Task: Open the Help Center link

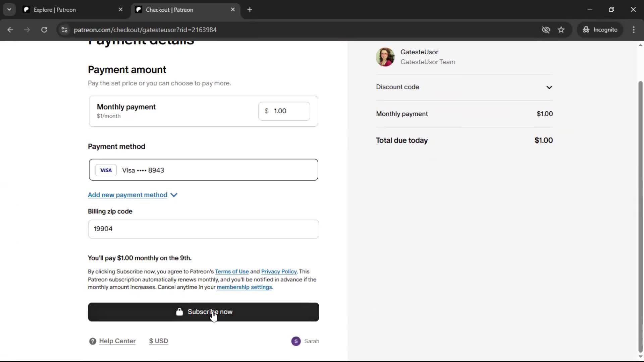Action: [x=117, y=341]
